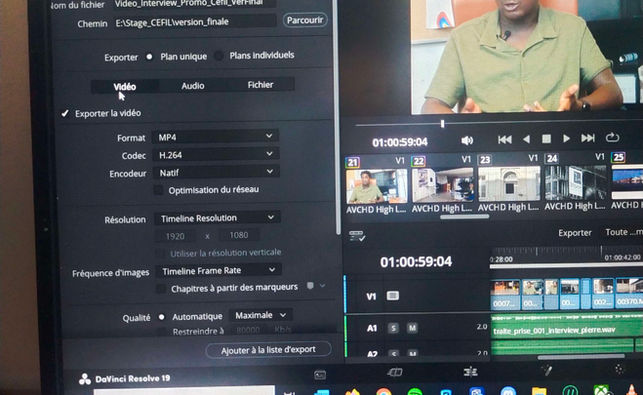Click Ajouter à la liste d'export
This screenshot has height=395, width=643.
268,350
